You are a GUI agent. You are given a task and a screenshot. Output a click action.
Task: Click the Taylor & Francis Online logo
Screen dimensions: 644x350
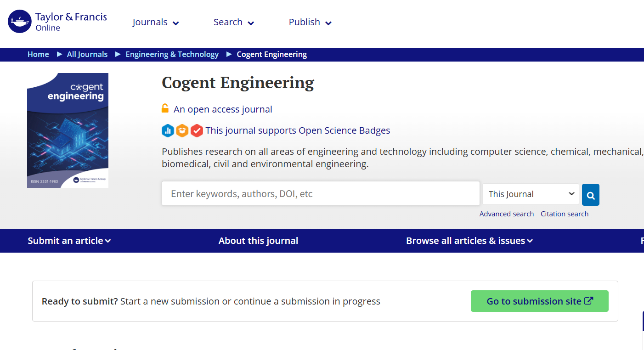[x=57, y=22]
